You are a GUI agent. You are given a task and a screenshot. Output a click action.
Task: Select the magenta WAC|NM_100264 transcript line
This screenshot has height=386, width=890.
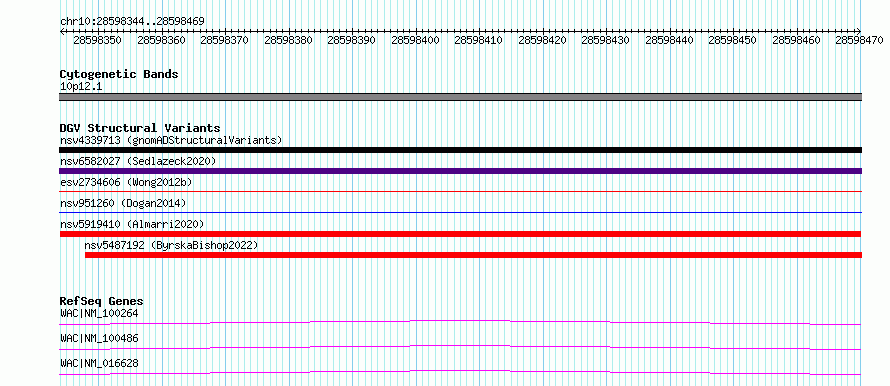point(460,322)
